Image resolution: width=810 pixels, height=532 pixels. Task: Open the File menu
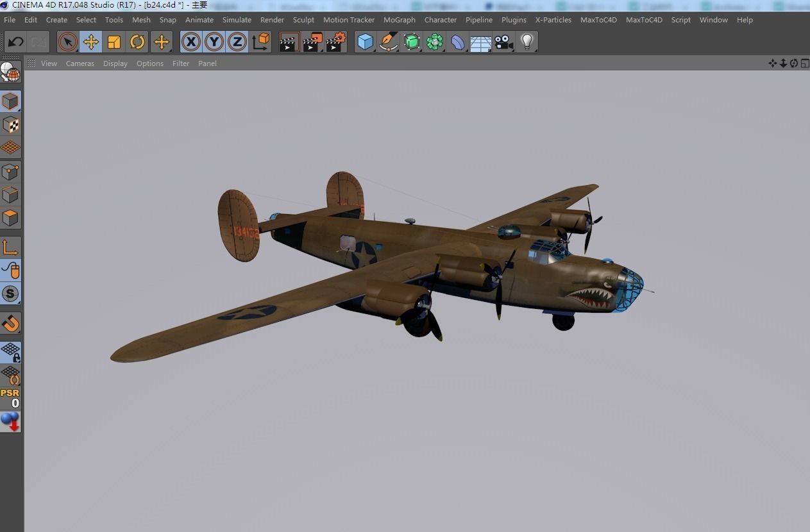coord(10,20)
